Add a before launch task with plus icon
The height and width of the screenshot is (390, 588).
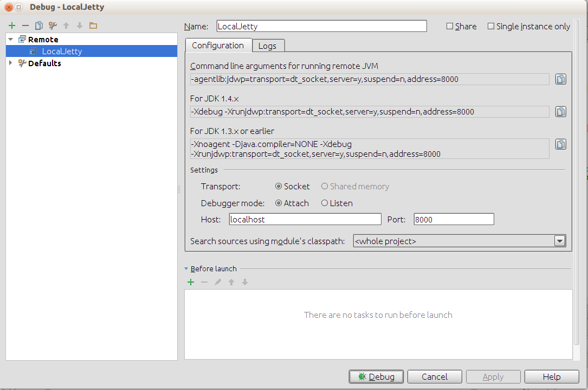(191, 282)
